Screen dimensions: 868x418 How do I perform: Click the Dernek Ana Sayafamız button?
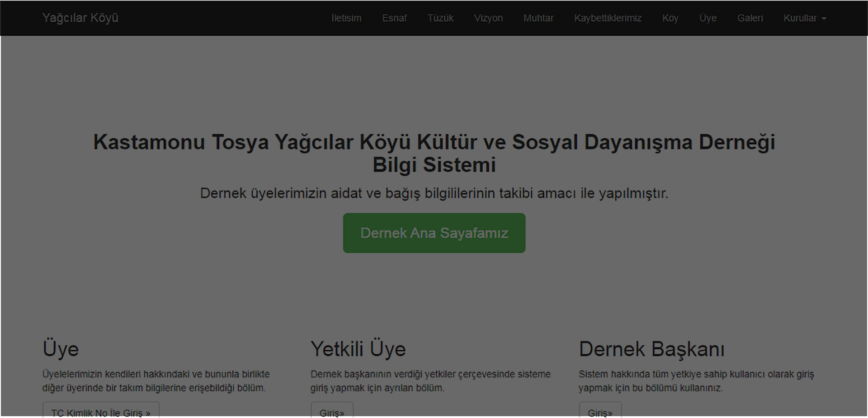434,233
